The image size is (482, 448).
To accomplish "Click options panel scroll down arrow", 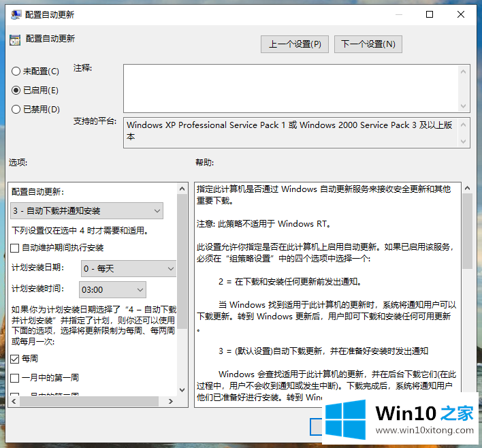I will [182, 390].
